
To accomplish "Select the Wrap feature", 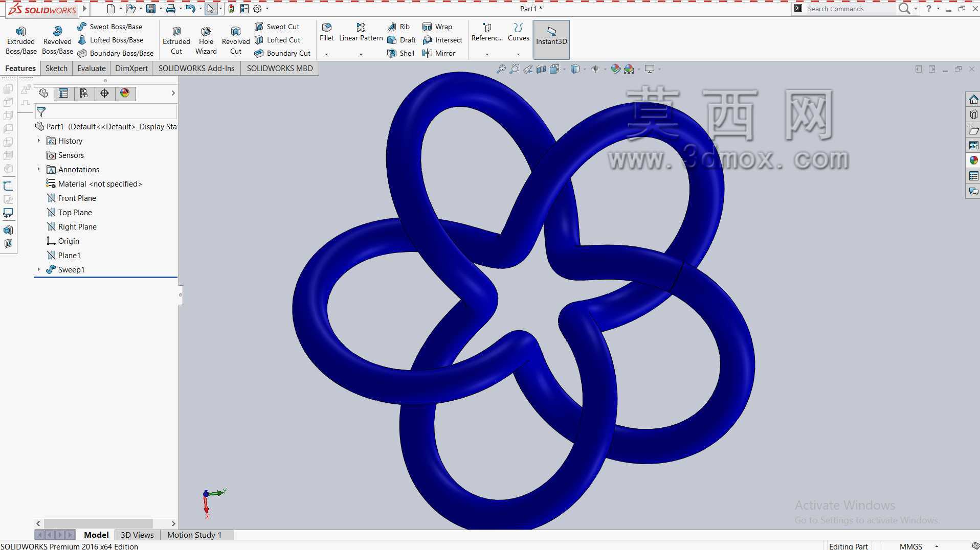I will tap(437, 27).
